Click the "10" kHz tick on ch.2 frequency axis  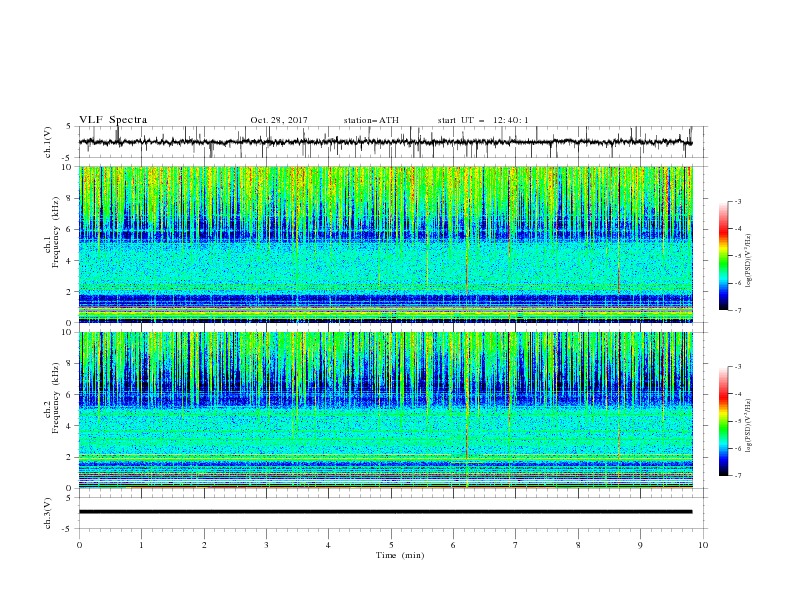tap(67, 332)
